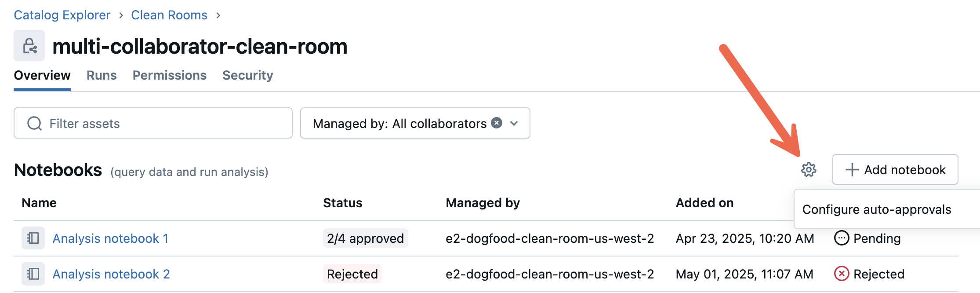Open the Permissions tab
The height and width of the screenshot is (293, 980).
point(169,75)
